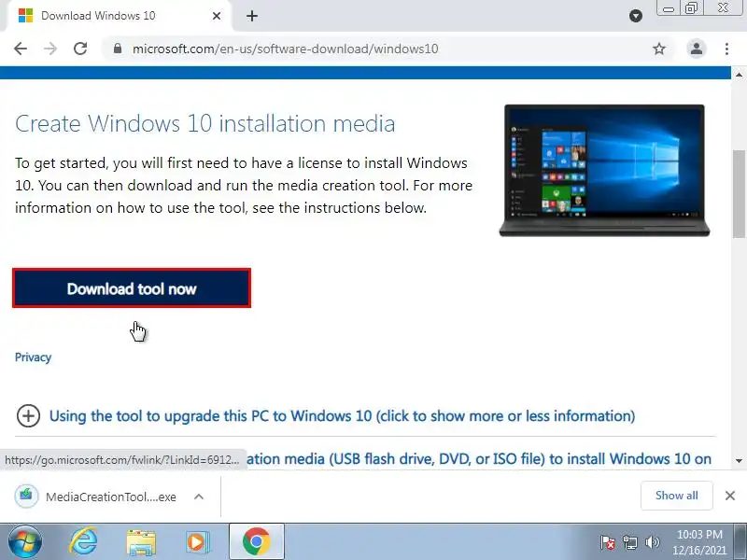Screen dimensions: 747x560
Task: Click the padlock site info icon
Action: 118,49
